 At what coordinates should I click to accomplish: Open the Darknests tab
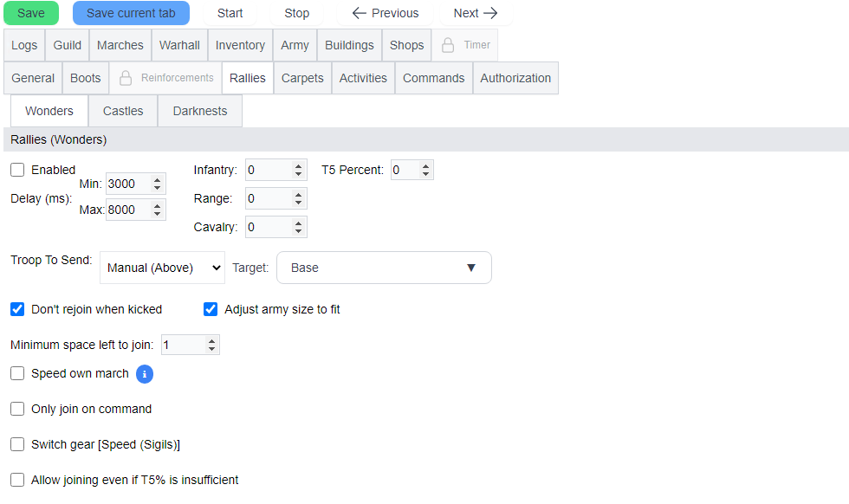pyautogui.click(x=200, y=111)
